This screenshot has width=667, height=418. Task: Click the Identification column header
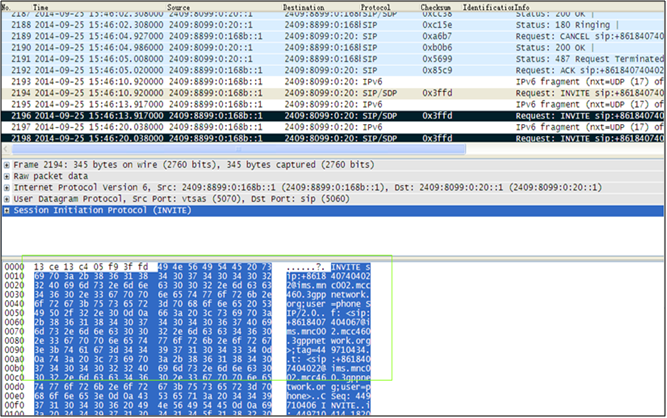click(488, 7)
